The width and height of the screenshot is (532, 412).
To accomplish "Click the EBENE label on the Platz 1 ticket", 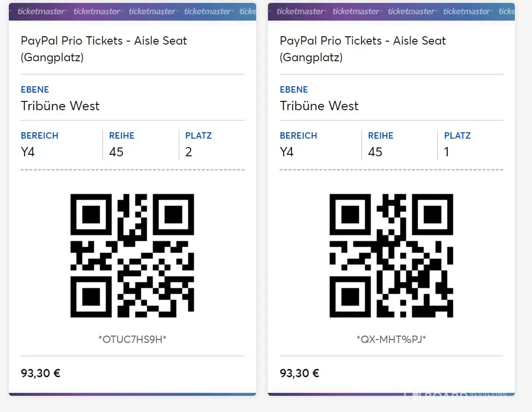I will pyautogui.click(x=294, y=90).
